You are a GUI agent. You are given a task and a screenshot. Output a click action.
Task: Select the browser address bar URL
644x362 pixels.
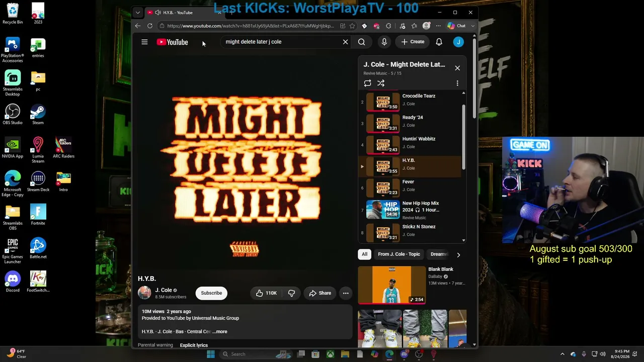250,26
